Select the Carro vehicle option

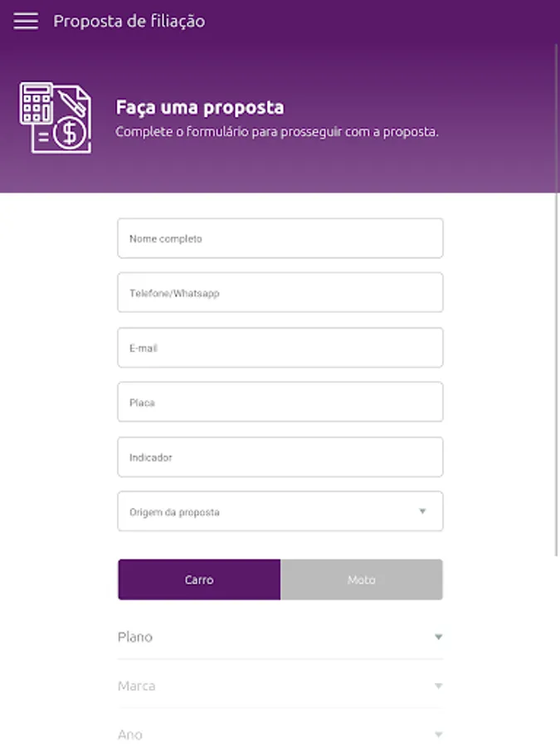click(x=199, y=579)
